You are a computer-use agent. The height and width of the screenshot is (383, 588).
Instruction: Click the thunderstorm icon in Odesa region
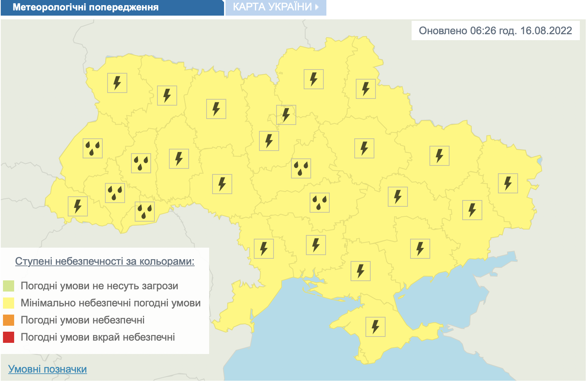click(x=263, y=249)
